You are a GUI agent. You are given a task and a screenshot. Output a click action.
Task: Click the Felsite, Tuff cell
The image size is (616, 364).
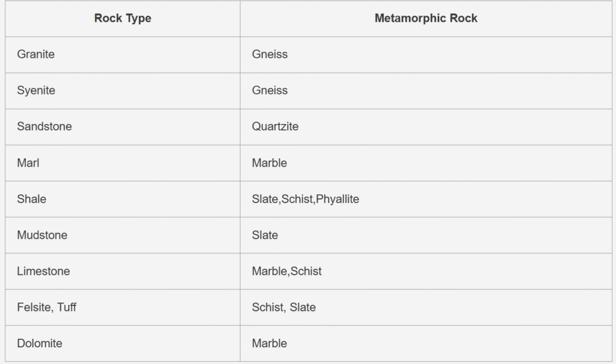(47, 307)
